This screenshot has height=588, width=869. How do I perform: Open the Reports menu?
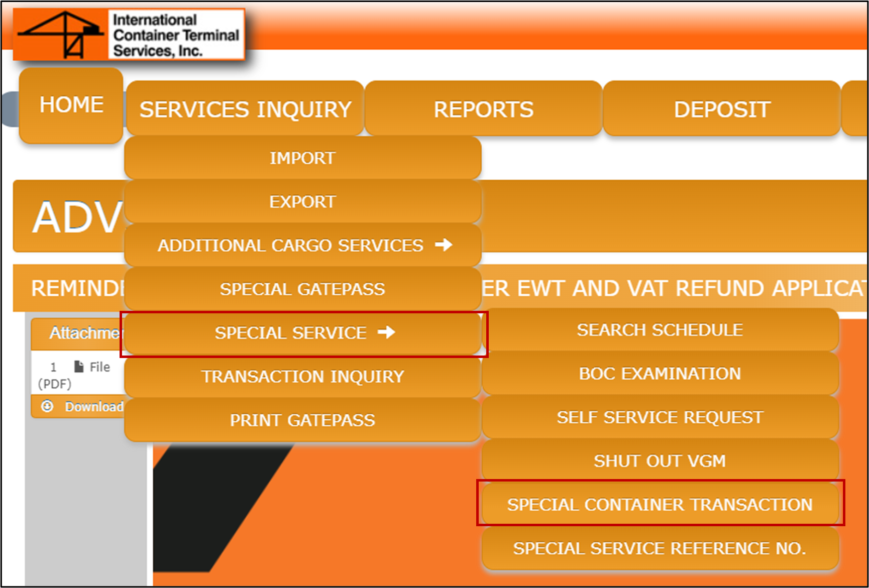pyautogui.click(x=483, y=109)
